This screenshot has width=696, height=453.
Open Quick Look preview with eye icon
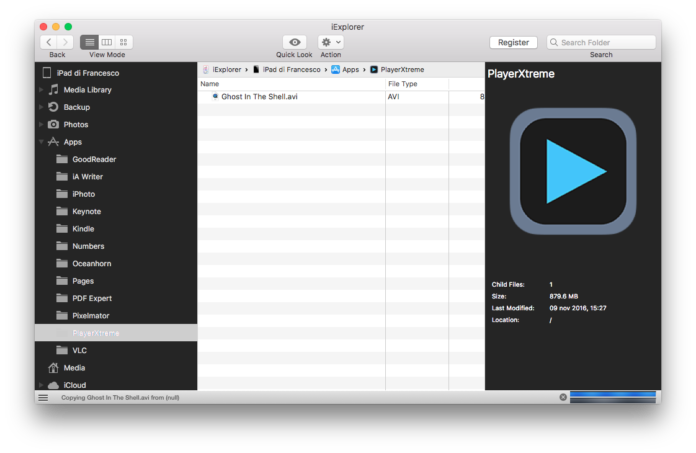(x=294, y=42)
